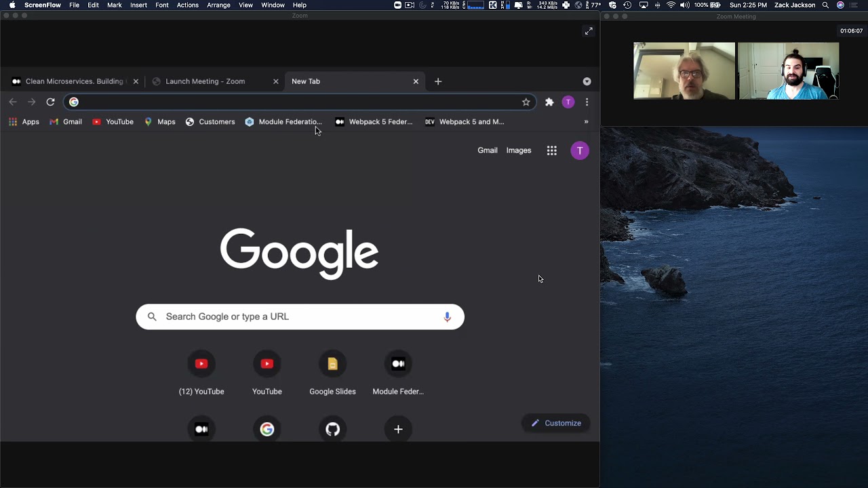Open the Apps bookmark
The image size is (868, 488).
pos(24,122)
